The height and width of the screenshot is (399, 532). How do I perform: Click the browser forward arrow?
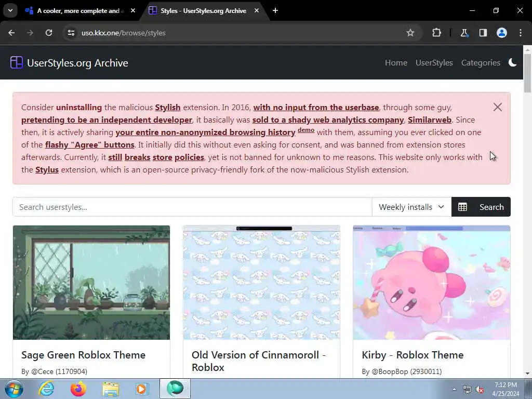click(x=30, y=33)
